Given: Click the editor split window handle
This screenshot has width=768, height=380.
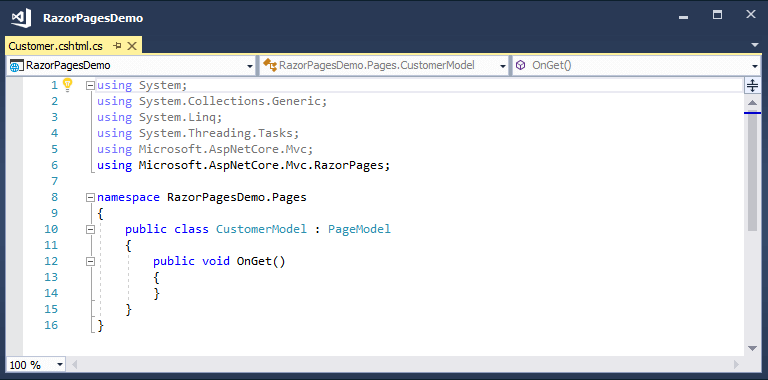Looking at the screenshot, I should pyautogui.click(x=752, y=85).
